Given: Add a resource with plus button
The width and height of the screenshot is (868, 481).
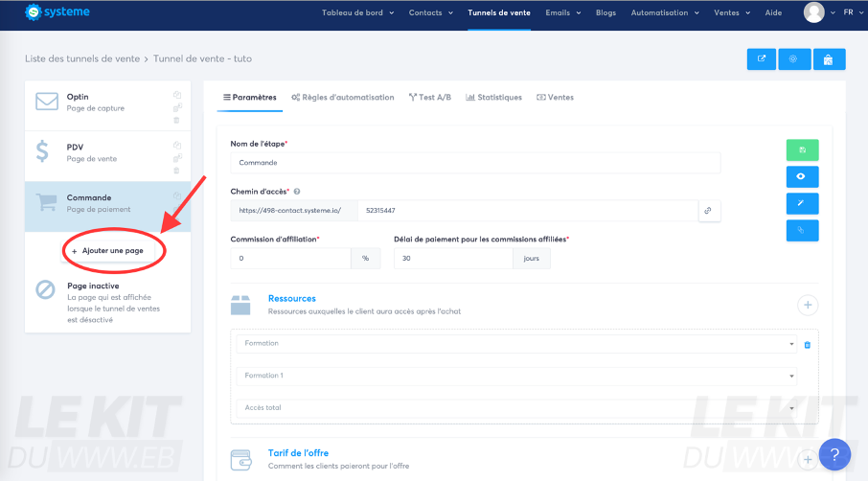Looking at the screenshot, I should click(x=808, y=305).
